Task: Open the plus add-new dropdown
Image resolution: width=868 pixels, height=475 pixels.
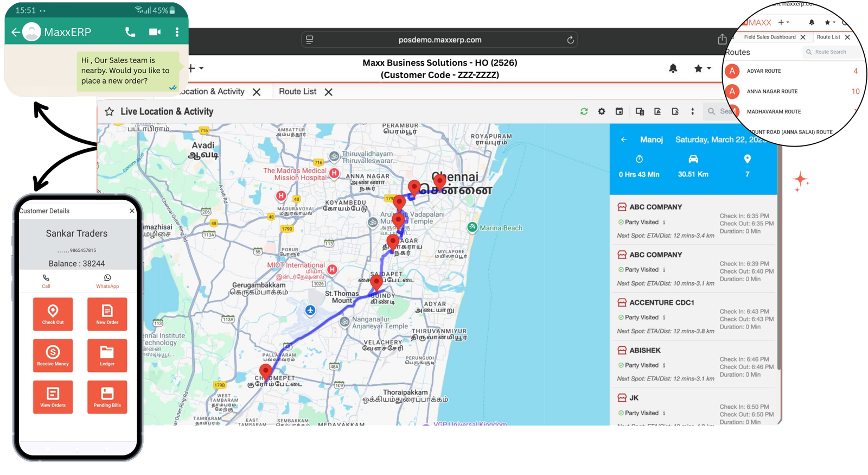Action: click(195, 68)
